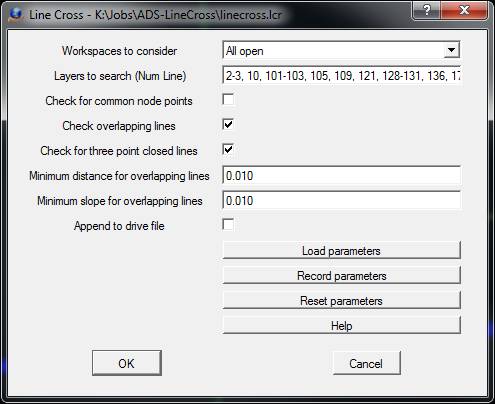Uncheck the Check overlapping lines checkbox
495x404 pixels.
pos(228,124)
